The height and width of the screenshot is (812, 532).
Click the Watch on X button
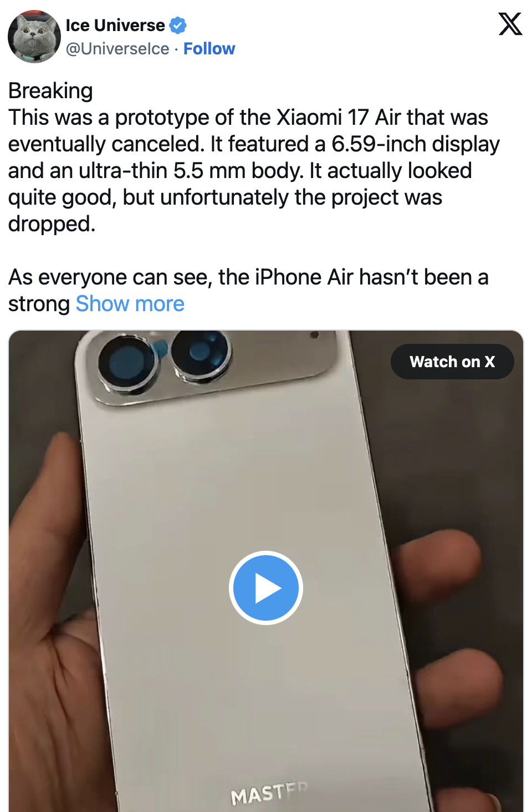pos(452,362)
